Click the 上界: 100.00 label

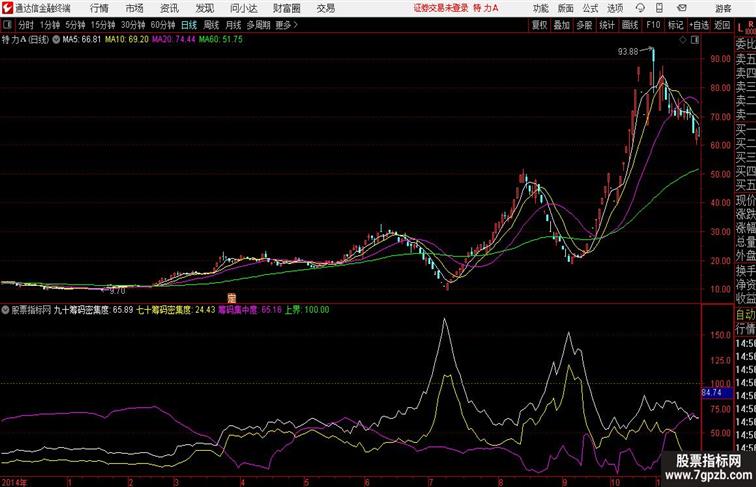click(x=307, y=310)
